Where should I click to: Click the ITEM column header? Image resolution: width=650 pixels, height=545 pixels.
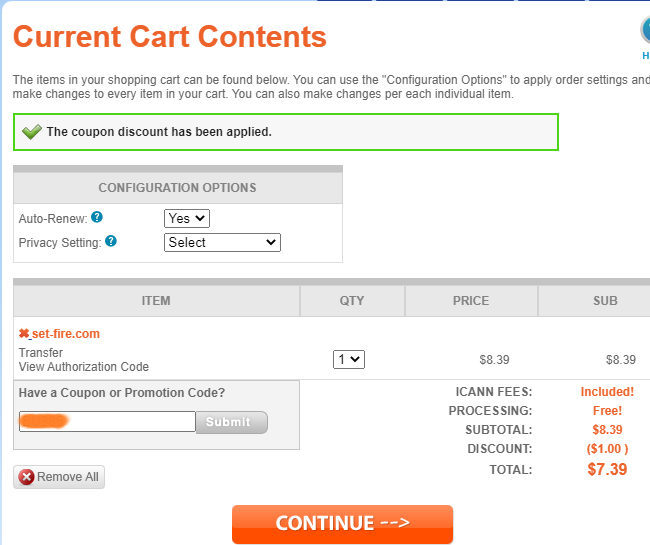(156, 301)
